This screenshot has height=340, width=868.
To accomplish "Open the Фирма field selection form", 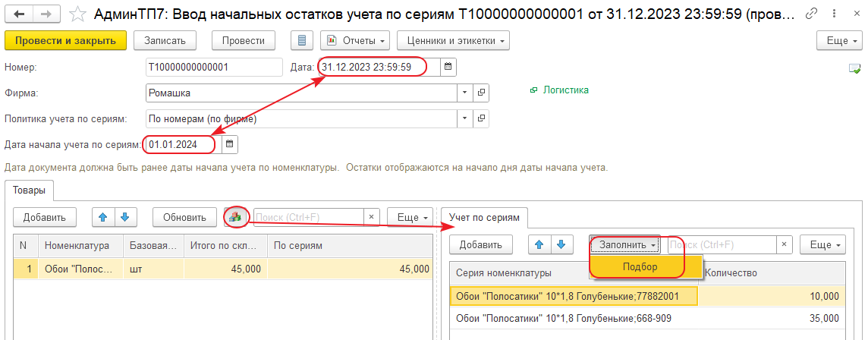I will point(480,93).
